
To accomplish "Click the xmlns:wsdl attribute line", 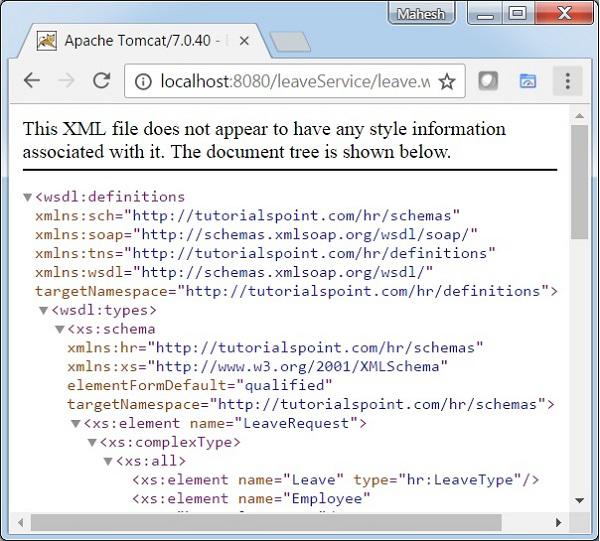I will 234,272.
